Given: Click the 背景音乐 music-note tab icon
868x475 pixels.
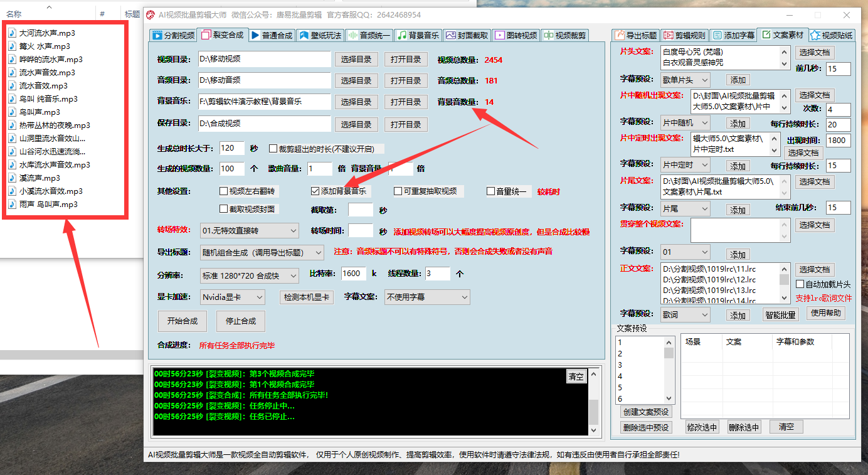Looking at the screenshot, I should point(402,36).
